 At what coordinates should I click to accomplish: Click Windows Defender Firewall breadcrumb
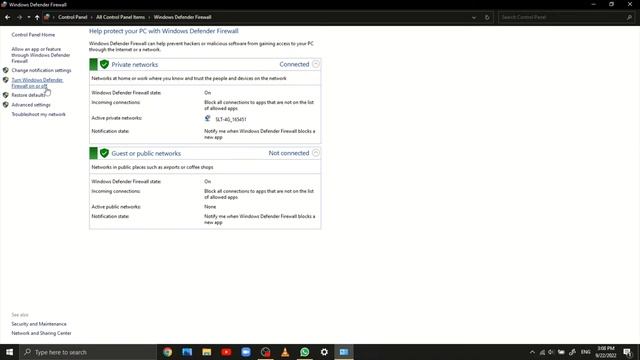point(182,17)
